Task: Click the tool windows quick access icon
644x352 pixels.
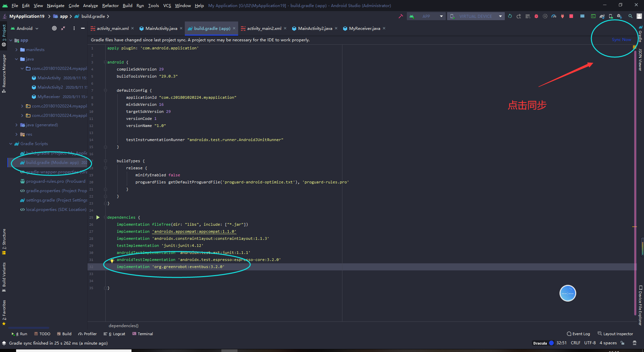Action: coord(4,343)
